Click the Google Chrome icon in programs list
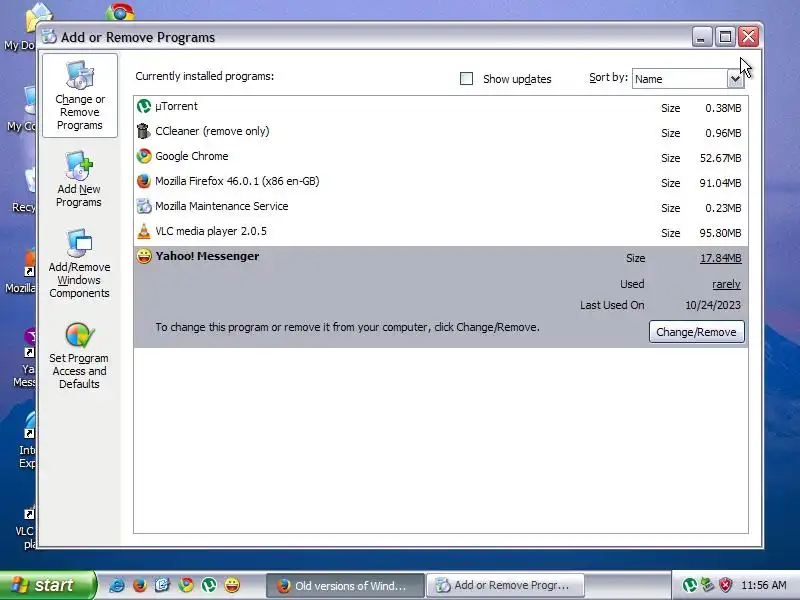The width and height of the screenshot is (800, 600). pyautogui.click(x=144, y=156)
